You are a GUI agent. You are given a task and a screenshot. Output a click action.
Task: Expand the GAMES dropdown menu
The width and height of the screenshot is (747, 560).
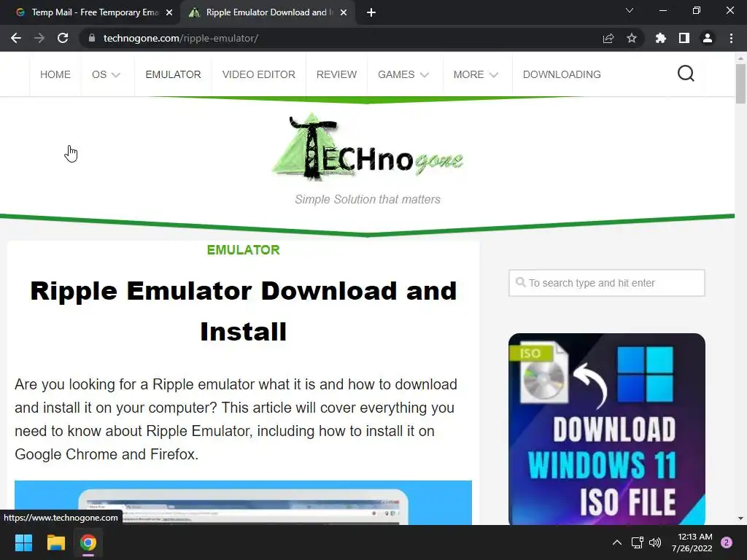[403, 74]
